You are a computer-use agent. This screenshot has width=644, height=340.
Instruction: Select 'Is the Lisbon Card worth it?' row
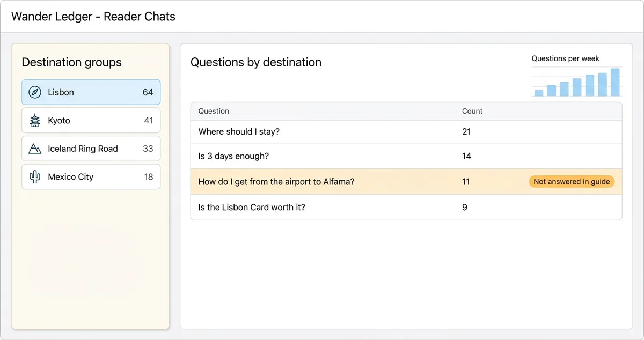click(406, 207)
